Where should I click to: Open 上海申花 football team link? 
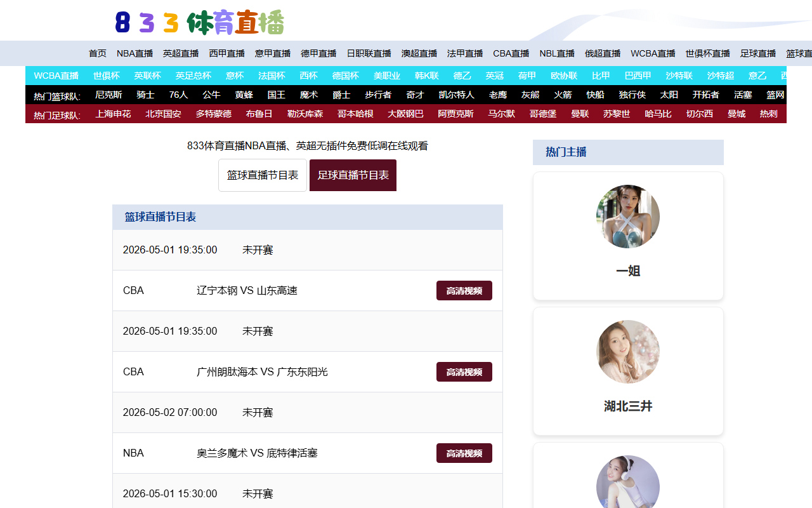pos(113,114)
